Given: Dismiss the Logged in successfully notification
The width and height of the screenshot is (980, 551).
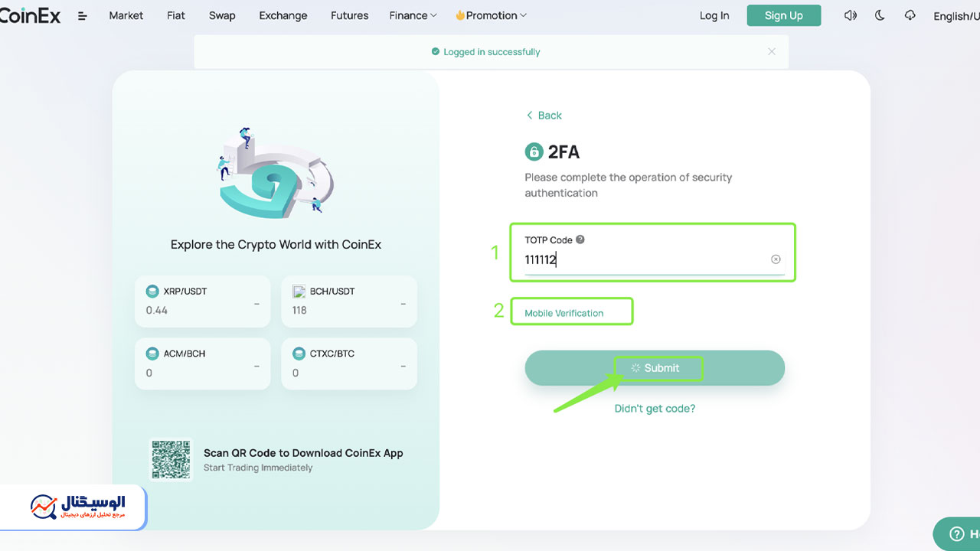Looking at the screenshot, I should point(772,51).
